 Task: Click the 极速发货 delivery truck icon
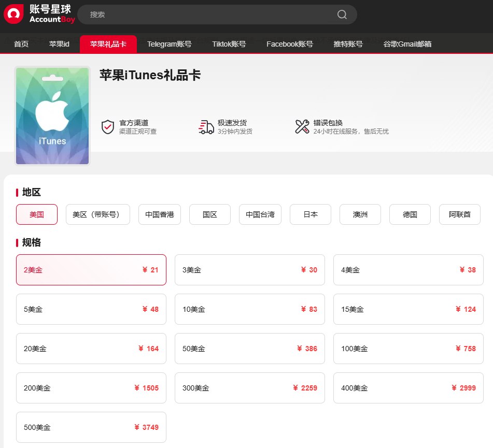tap(206, 127)
